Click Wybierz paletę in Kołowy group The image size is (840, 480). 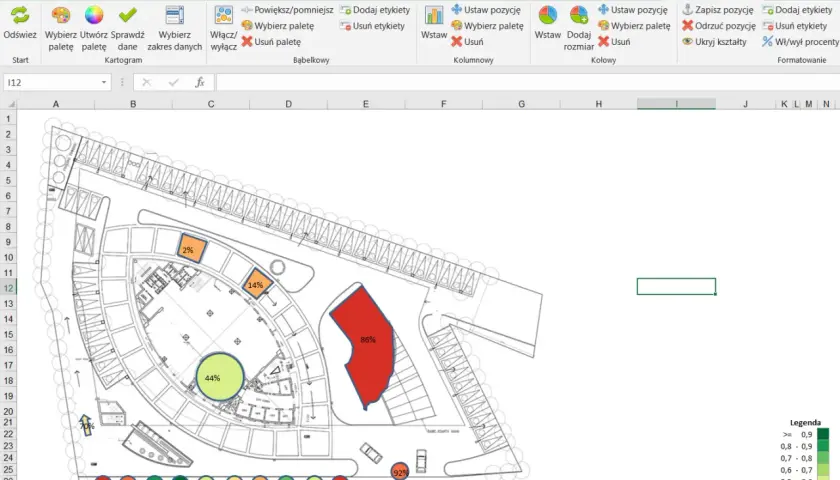pos(634,26)
